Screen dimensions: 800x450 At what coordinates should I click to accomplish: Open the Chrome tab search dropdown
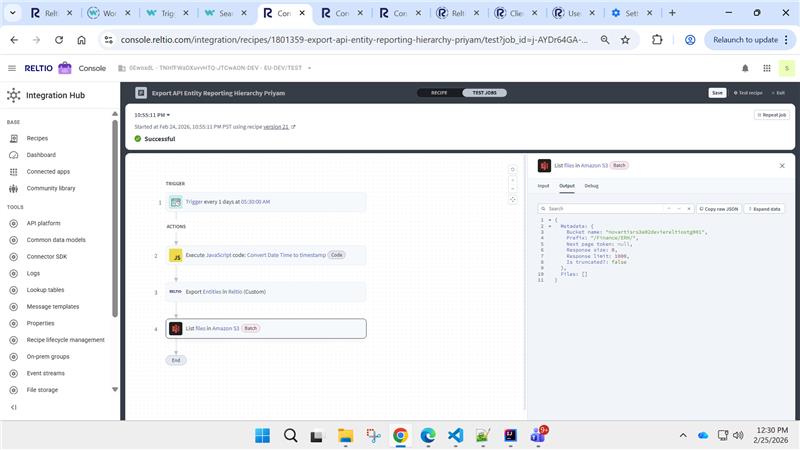(12, 13)
